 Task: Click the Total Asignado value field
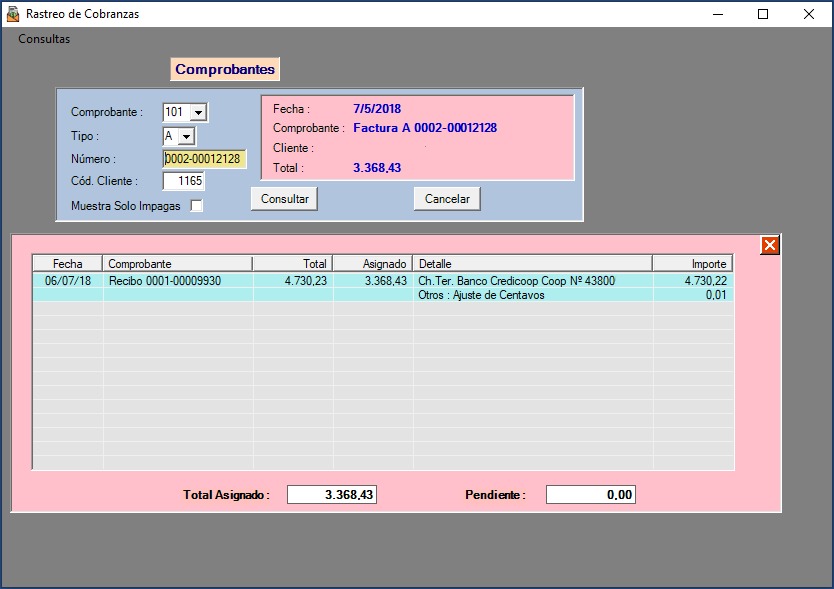[332, 495]
